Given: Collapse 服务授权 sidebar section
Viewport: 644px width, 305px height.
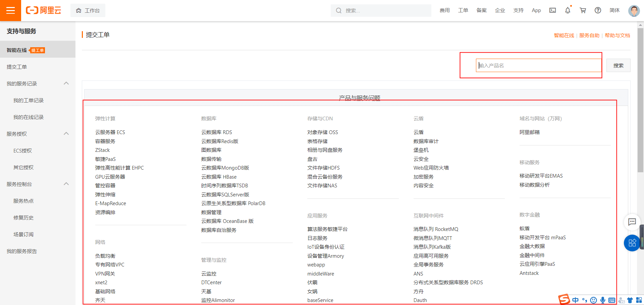Looking at the screenshot, I should (x=66, y=134).
